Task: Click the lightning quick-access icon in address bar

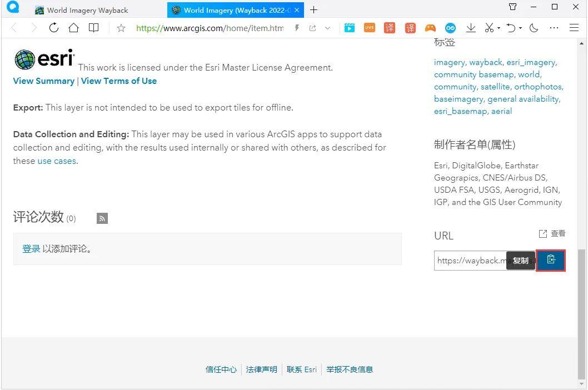Action: pos(296,27)
